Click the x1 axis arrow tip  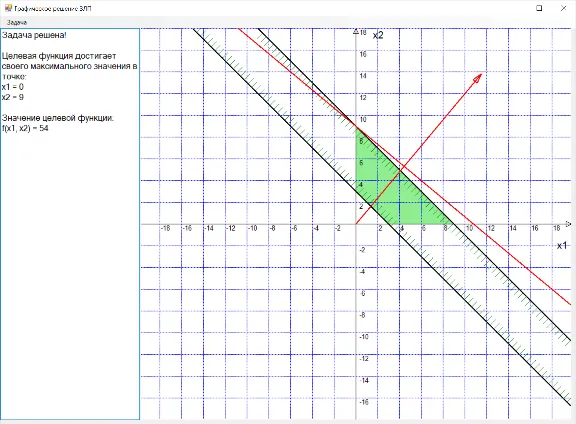click(569, 223)
